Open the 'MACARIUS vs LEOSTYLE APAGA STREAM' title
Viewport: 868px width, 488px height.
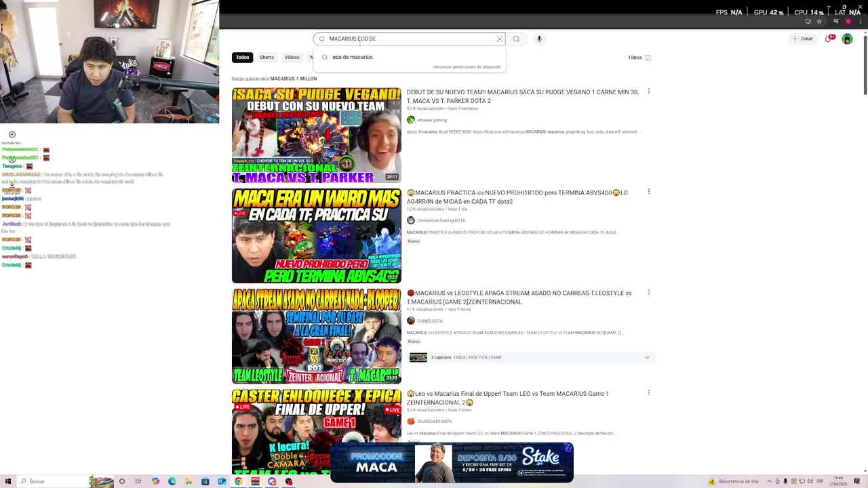coord(519,298)
